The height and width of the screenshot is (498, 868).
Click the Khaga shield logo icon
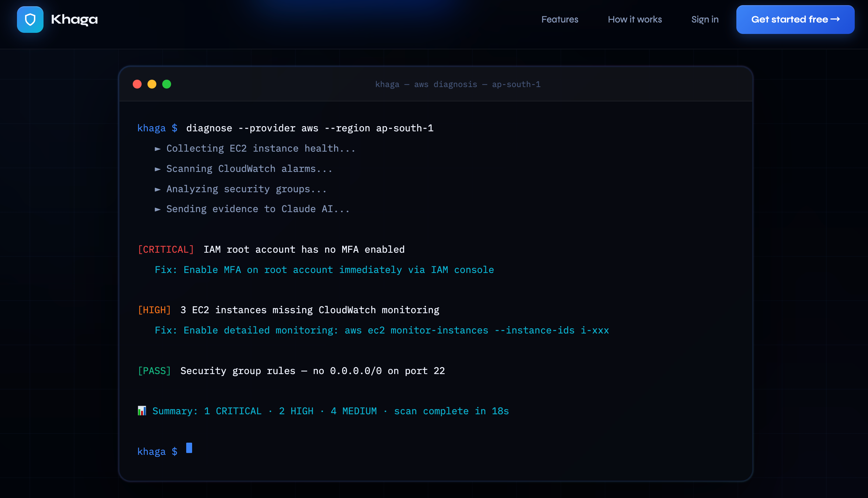tap(30, 20)
